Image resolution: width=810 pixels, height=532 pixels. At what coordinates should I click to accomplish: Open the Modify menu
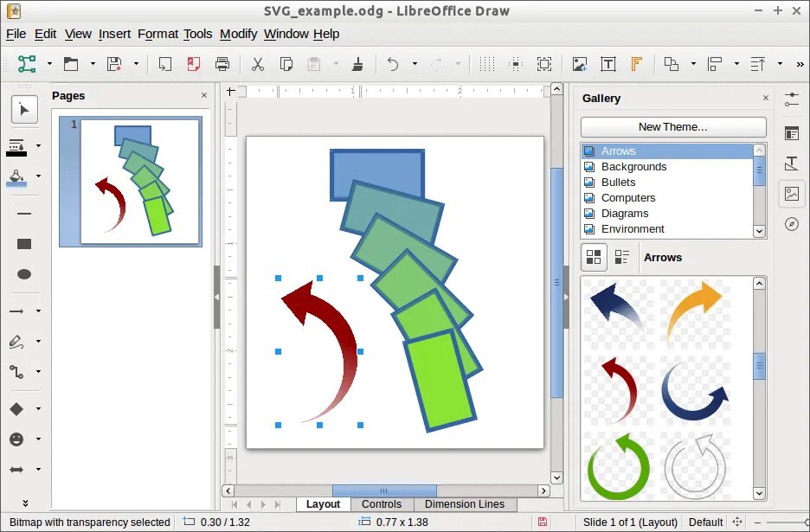[238, 34]
